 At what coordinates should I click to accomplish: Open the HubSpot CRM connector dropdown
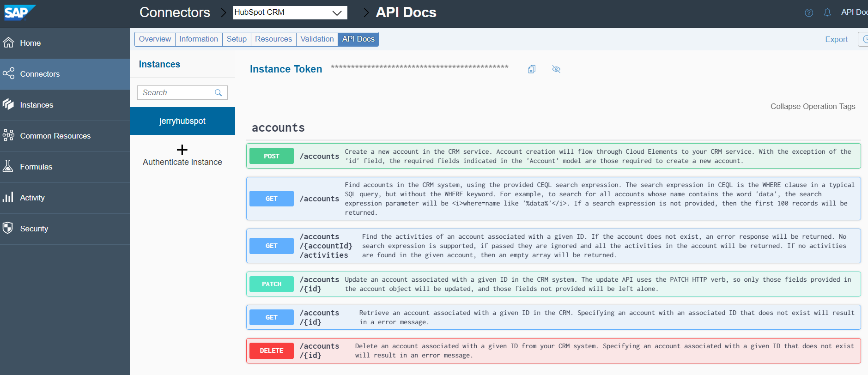[290, 12]
